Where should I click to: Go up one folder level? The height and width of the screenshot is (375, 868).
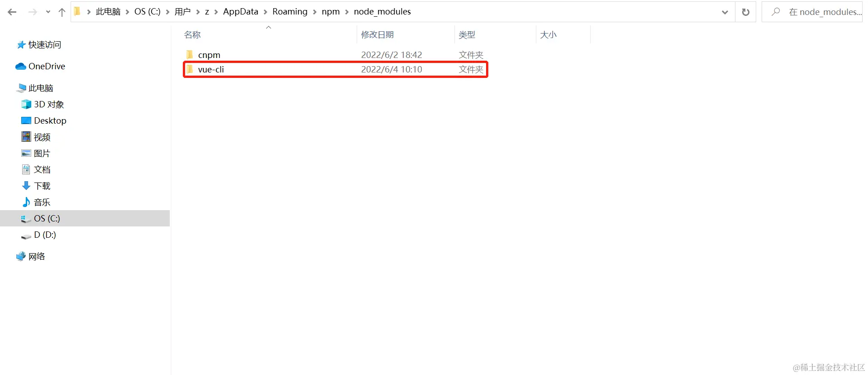[62, 12]
